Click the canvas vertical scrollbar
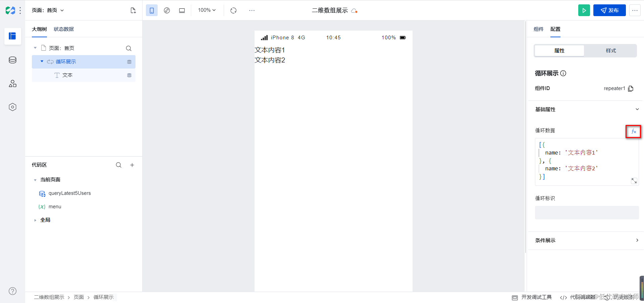 525,137
